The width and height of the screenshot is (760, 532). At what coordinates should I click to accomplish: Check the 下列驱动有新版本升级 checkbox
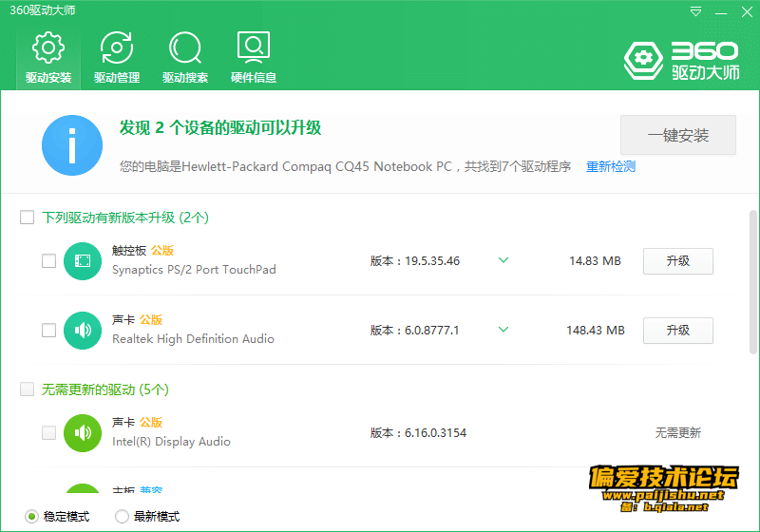pos(28,217)
